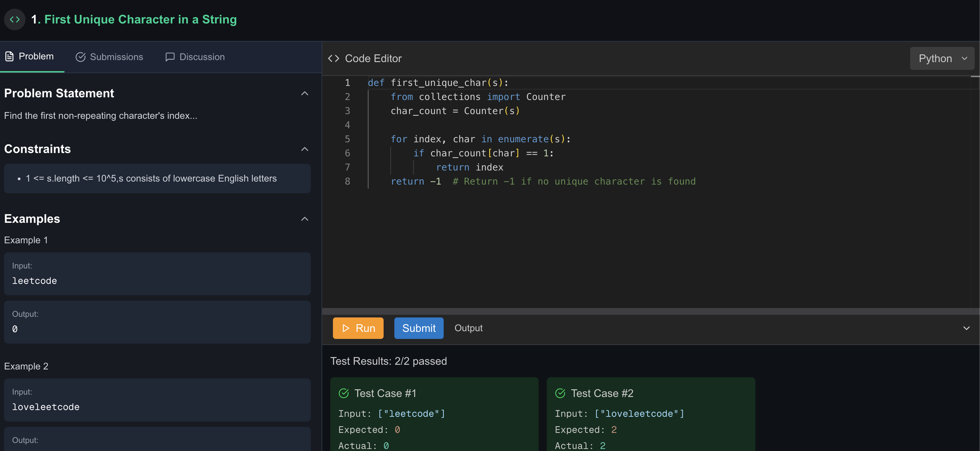Click code line 6 if char_count condition

tap(484, 153)
